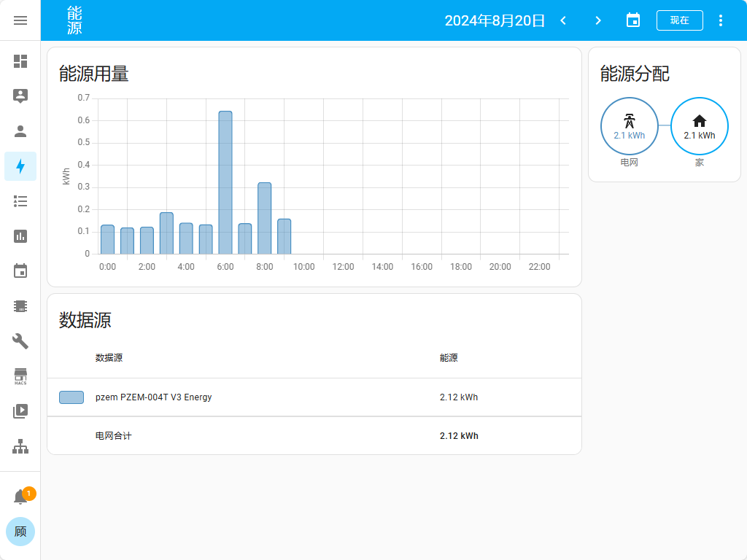Click the 现在 button
Screen dimensions: 747x560
coord(679,20)
